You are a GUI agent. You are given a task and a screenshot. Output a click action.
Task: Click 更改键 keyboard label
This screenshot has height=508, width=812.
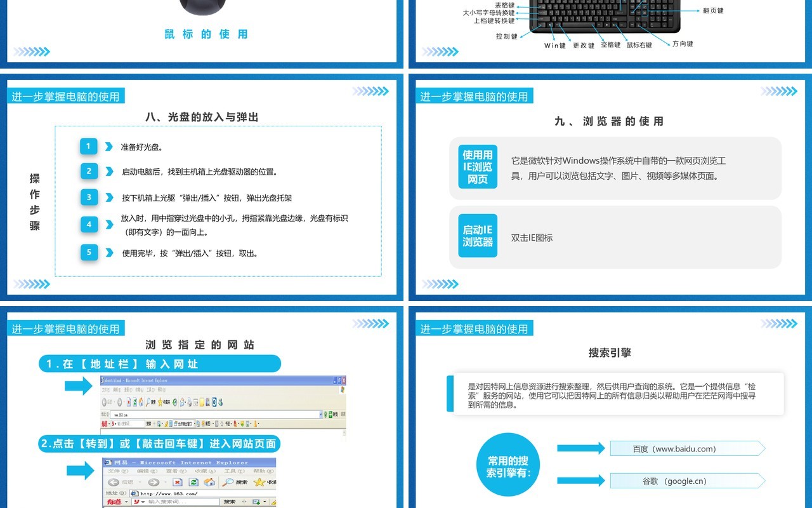[584, 45]
